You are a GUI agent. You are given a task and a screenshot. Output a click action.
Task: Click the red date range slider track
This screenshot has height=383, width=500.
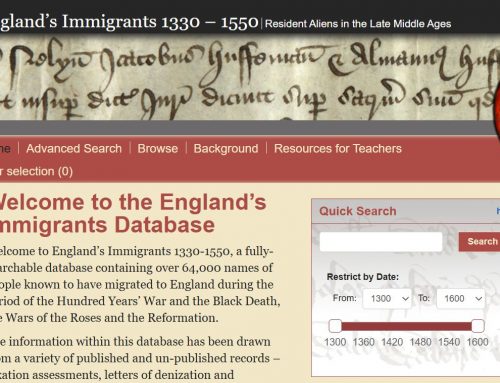pyautogui.click(x=406, y=326)
